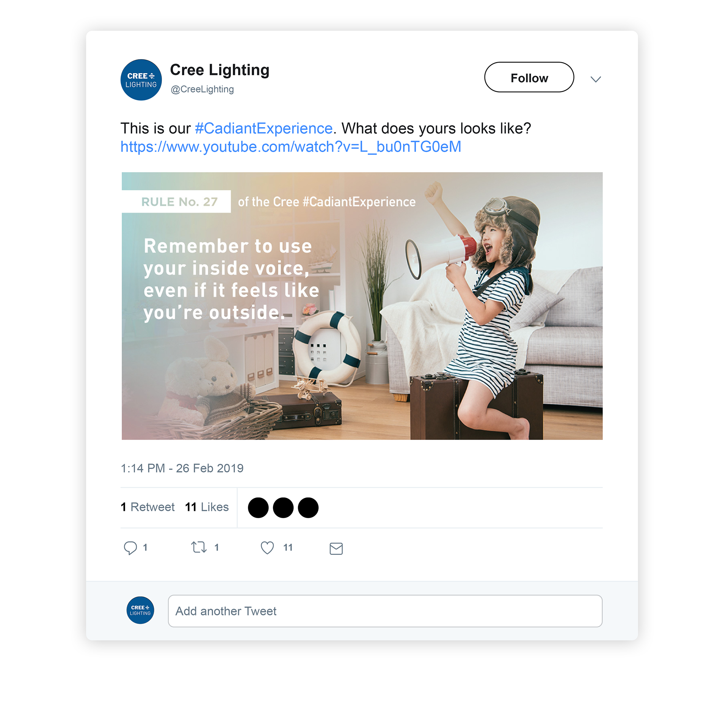
Task: Click the first black liker avatar circle
Action: tap(258, 507)
